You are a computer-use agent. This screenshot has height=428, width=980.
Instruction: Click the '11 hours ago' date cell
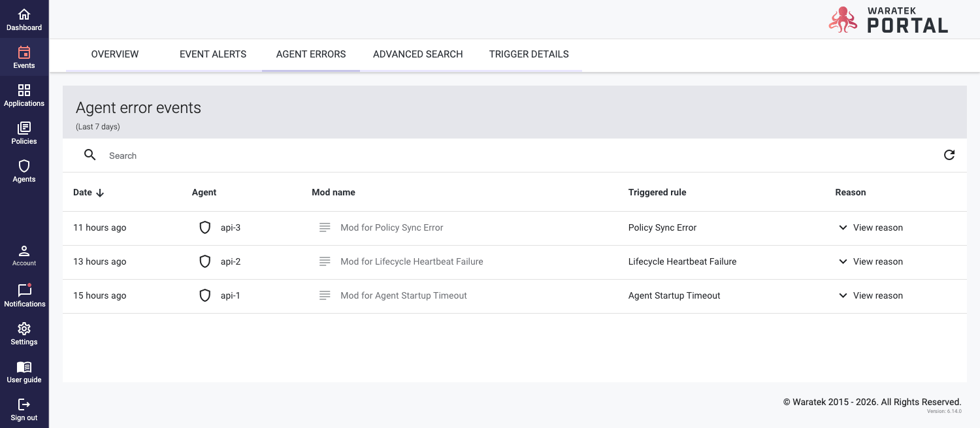pos(100,227)
